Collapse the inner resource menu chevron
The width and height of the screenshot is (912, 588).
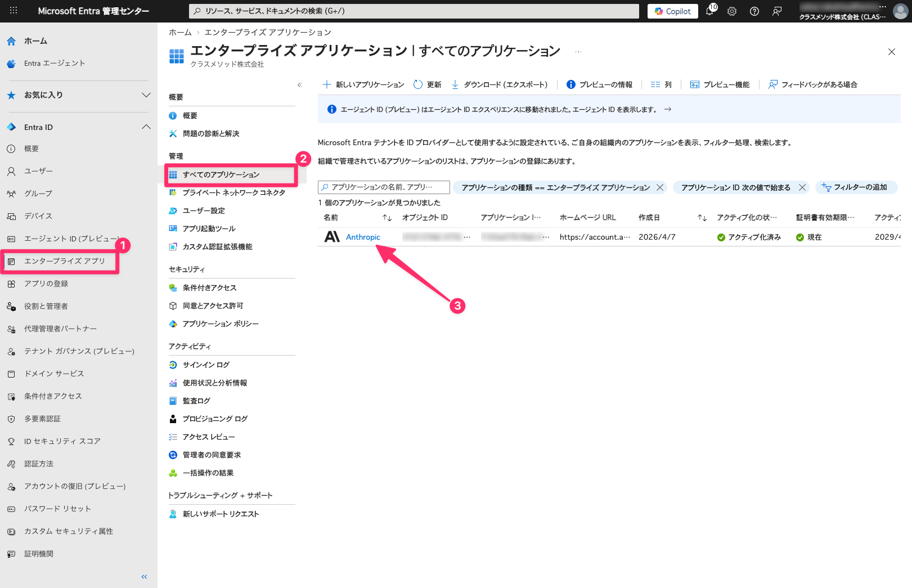tap(300, 85)
